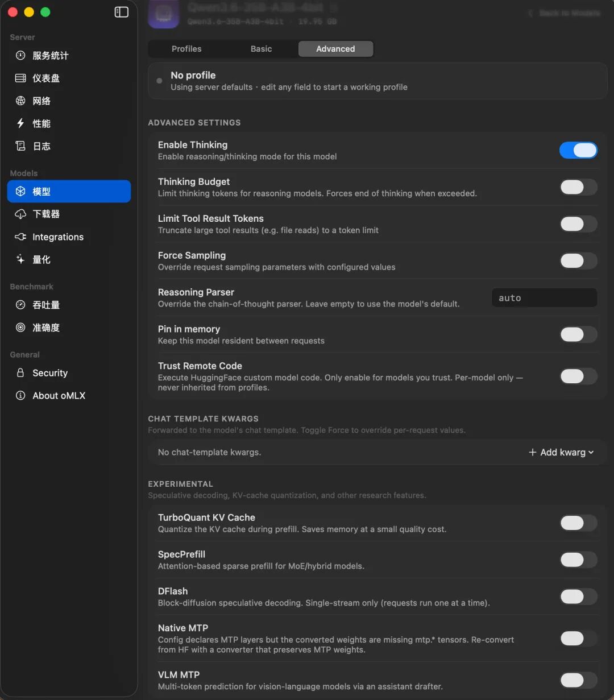This screenshot has height=700, width=614.
Task: Toggle Force Sampling on
Action: click(x=578, y=261)
